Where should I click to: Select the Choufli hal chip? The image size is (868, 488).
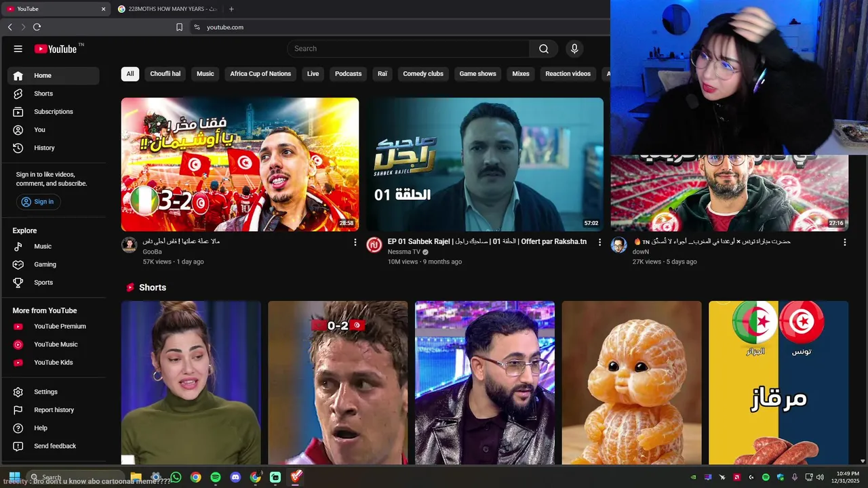165,74
